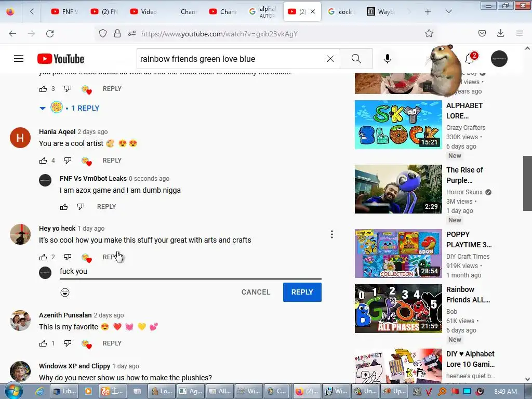532x399 pixels.
Task: Submit with the blue REPLY button
Action: (302, 292)
